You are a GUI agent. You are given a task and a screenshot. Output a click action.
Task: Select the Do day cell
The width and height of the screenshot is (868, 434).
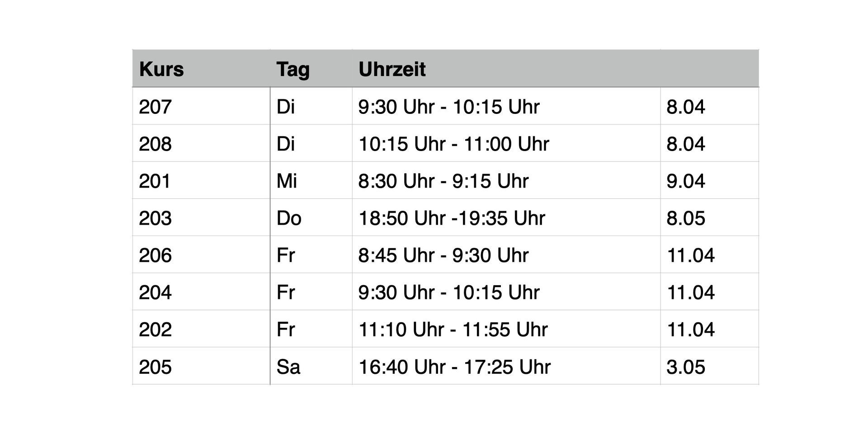(311, 217)
